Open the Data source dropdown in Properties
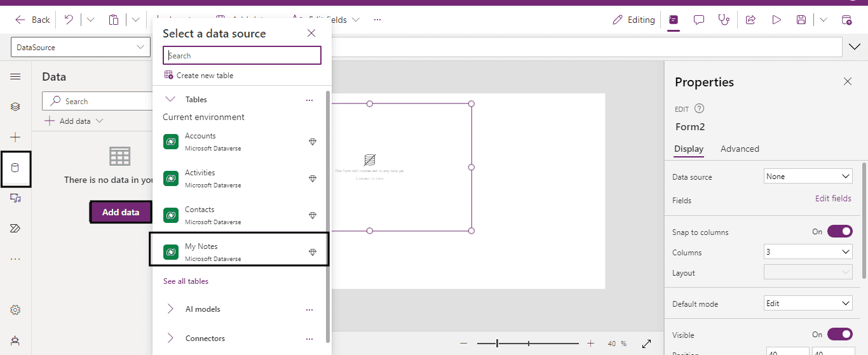 [808, 177]
